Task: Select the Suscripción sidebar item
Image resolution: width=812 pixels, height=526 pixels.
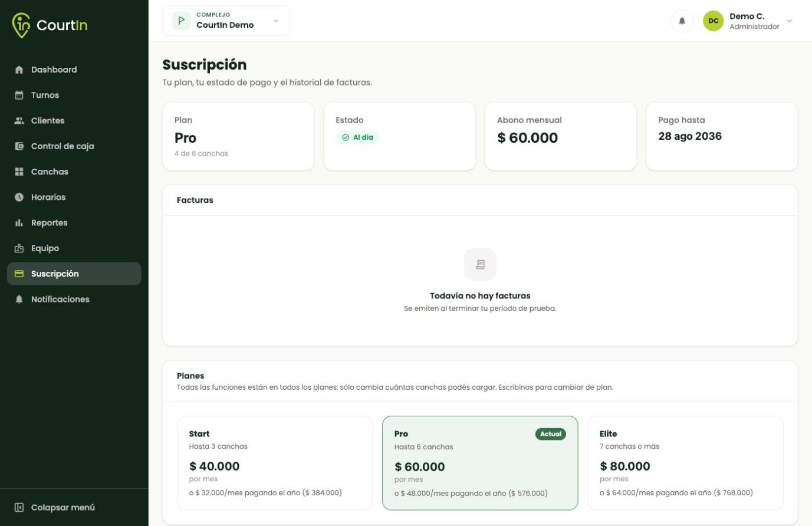Action: pyautogui.click(x=74, y=274)
